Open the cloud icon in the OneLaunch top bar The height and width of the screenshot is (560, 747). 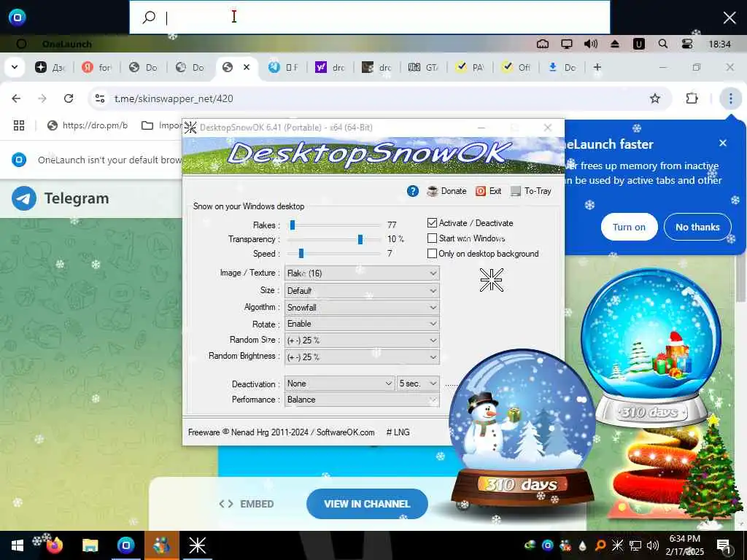coord(543,44)
